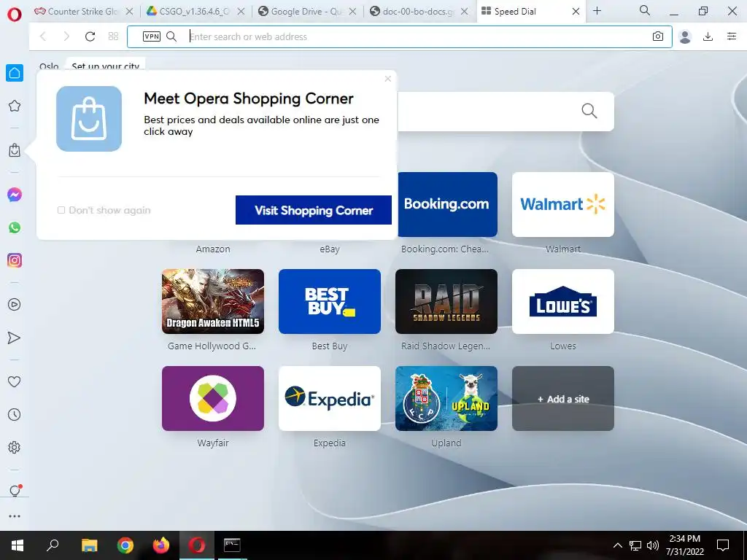This screenshot has width=747, height=560.
Task: Launch WhatsApp from the sidebar
Action: point(15,227)
